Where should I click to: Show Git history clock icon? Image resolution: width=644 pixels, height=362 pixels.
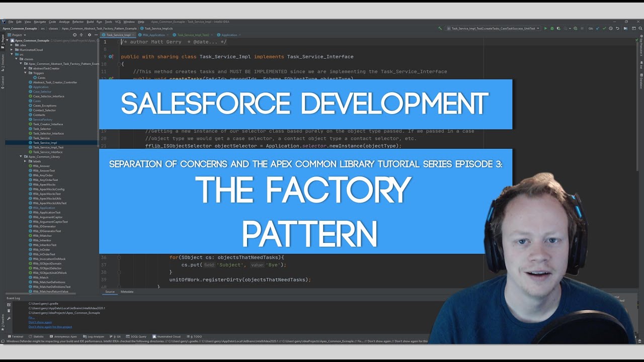[x=611, y=29]
